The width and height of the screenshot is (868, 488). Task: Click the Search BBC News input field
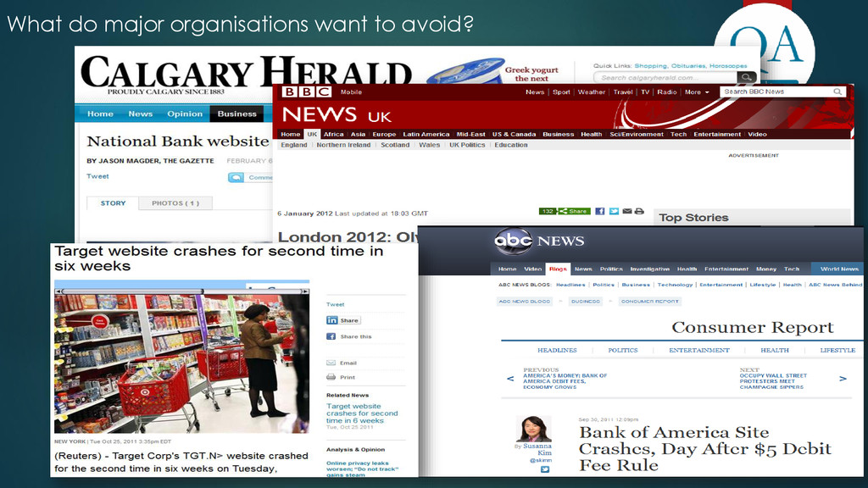776,91
